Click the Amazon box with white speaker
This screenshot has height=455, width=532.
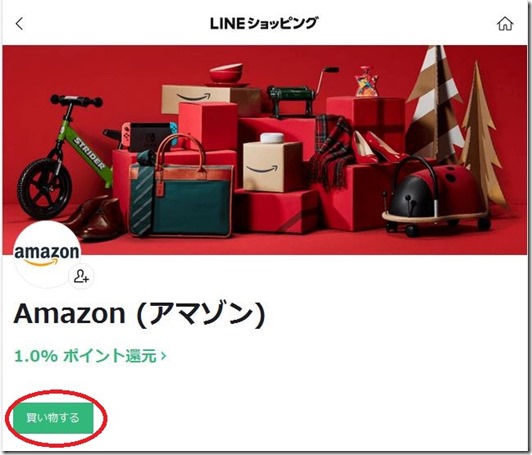pyautogui.click(x=272, y=163)
